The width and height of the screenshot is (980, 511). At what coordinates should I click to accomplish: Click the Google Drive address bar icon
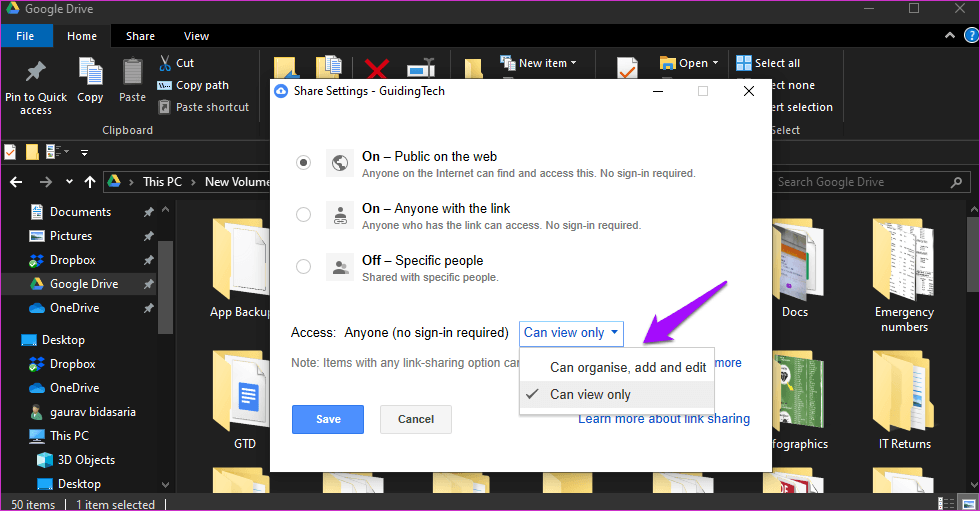tap(114, 182)
